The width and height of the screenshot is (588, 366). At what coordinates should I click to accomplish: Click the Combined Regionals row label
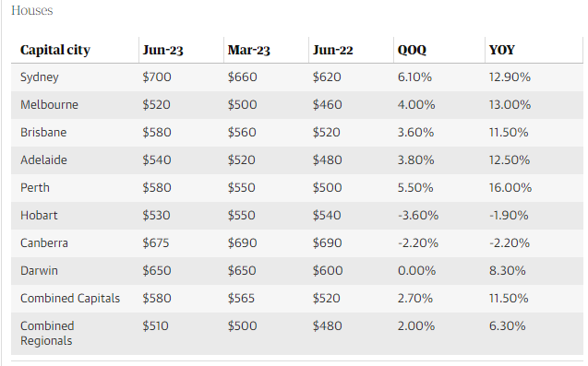47,334
